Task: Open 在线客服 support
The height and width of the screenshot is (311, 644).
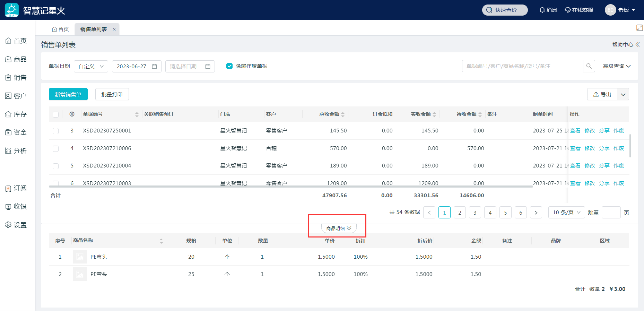Action: click(x=579, y=10)
